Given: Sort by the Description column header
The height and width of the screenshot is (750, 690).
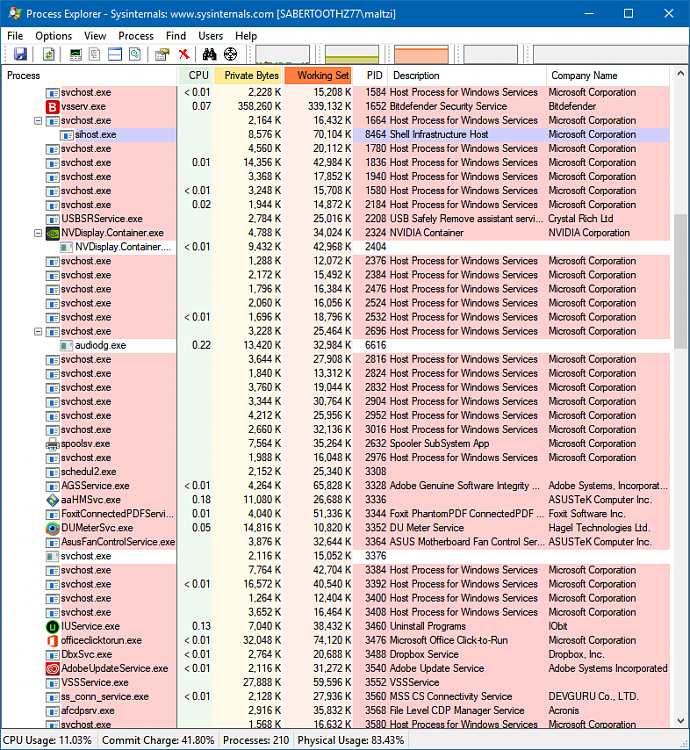Looking at the screenshot, I should click(467, 76).
